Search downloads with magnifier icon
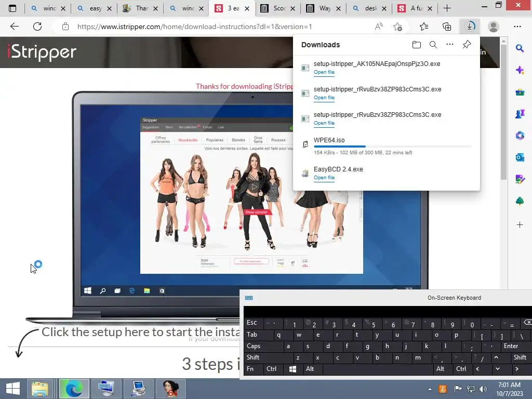532x399 pixels. tap(433, 45)
